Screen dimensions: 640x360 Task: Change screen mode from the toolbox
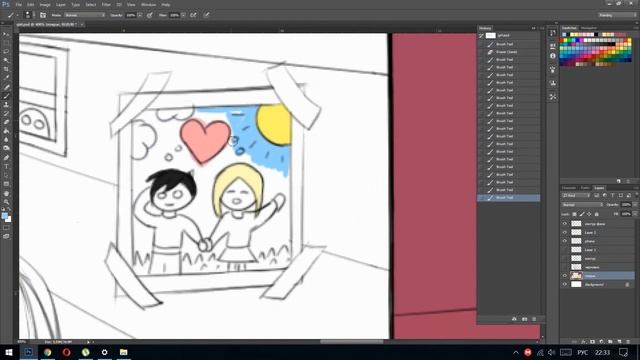[x=6, y=236]
